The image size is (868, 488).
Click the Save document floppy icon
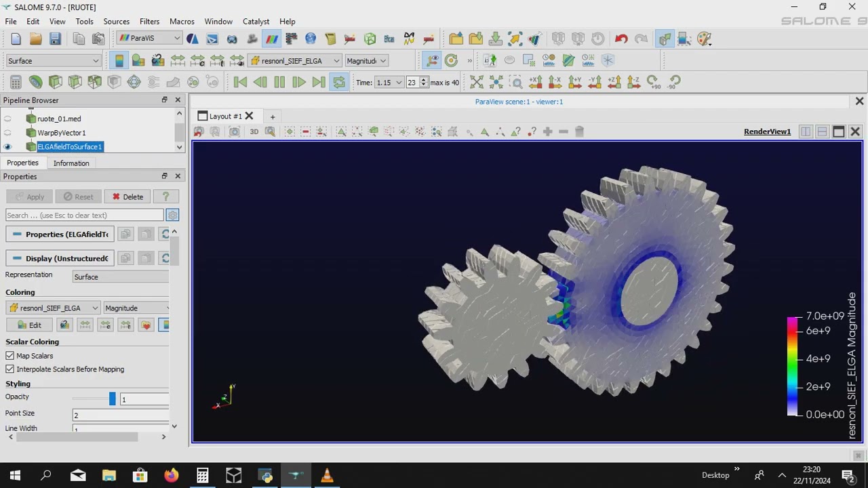click(x=55, y=39)
